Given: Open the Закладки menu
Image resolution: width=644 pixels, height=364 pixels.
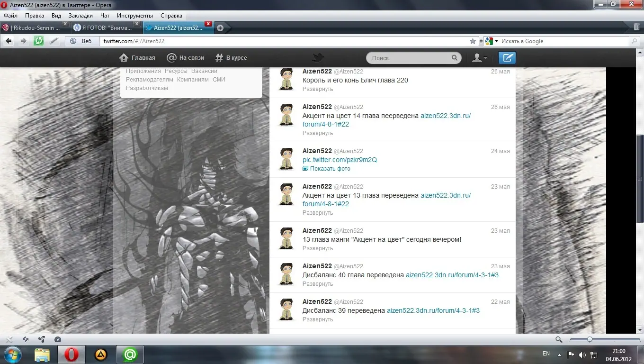Looking at the screenshot, I should (x=80, y=16).
